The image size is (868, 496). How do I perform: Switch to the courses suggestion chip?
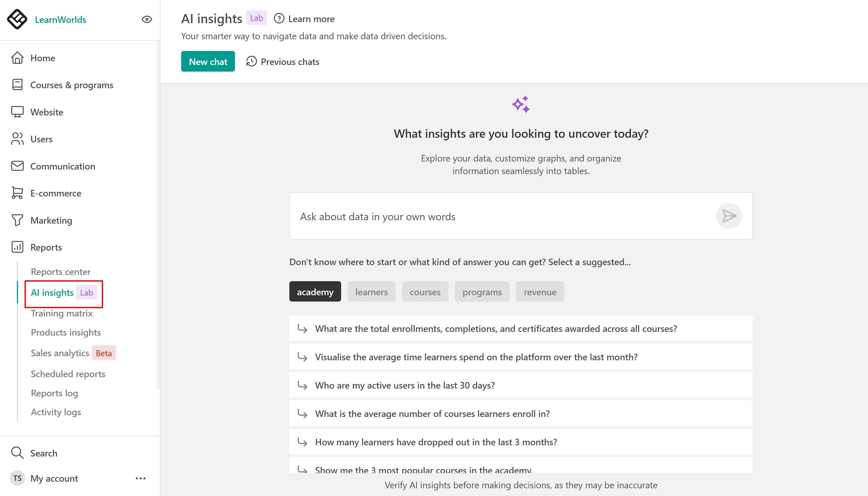pos(424,292)
